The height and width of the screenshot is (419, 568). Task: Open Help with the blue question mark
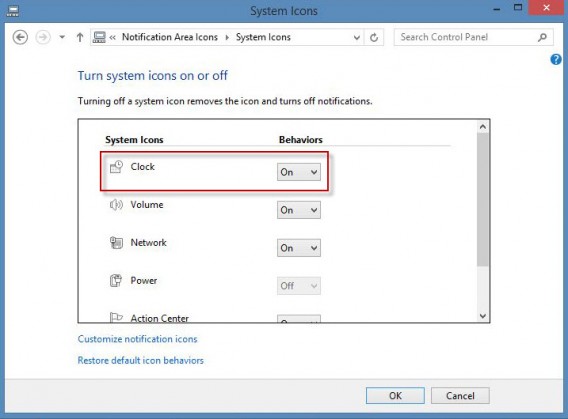click(556, 59)
